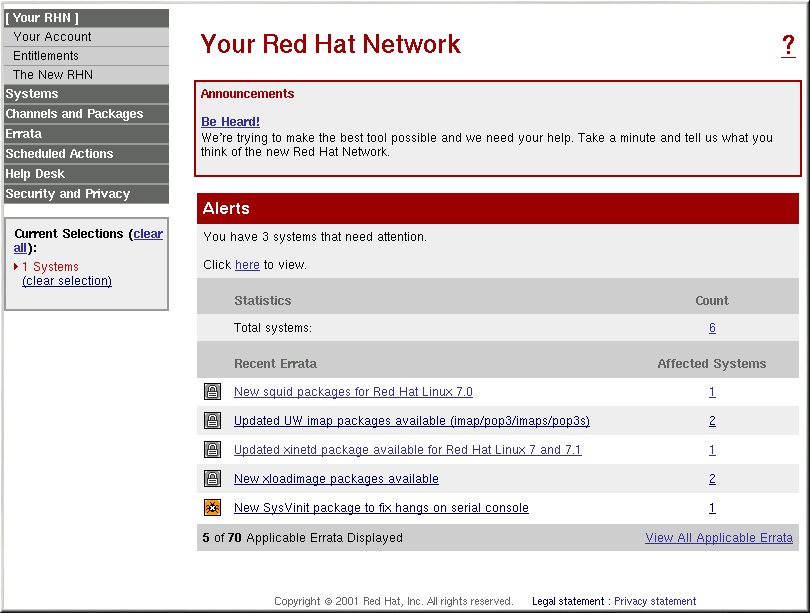The height and width of the screenshot is (613, 810).
Task: Click 'here' to view systems needing attention
Action: (247, 265)
